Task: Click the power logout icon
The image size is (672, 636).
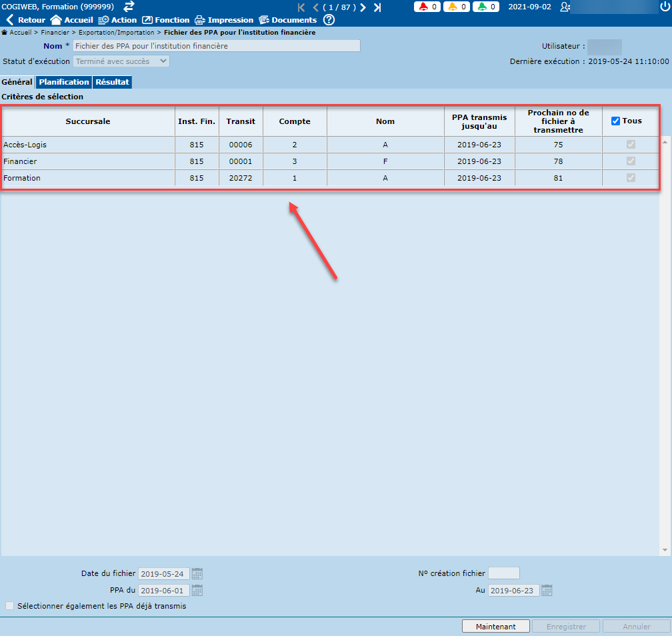Action: (x=664, y=7)
